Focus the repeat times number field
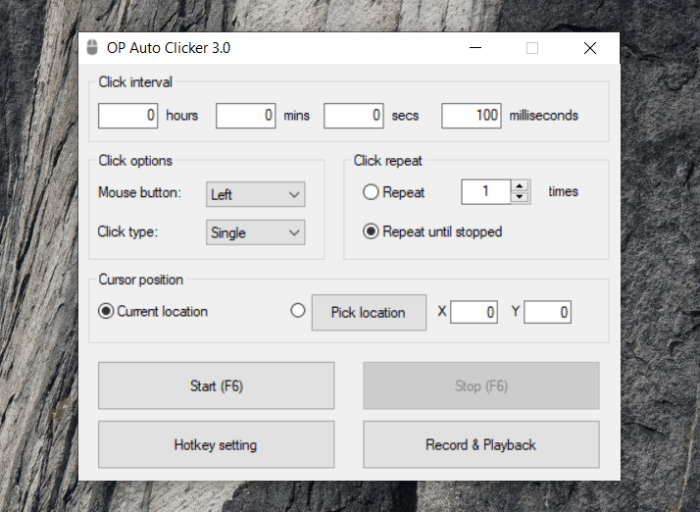700x512 pixels. click(486, 192)
